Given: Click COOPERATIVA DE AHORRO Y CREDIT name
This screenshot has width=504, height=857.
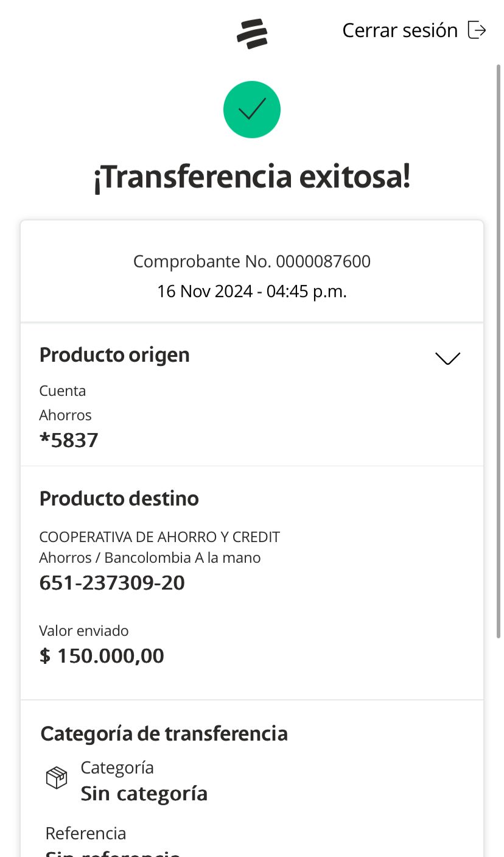Looking at the screenshot, I should [159, 537].
